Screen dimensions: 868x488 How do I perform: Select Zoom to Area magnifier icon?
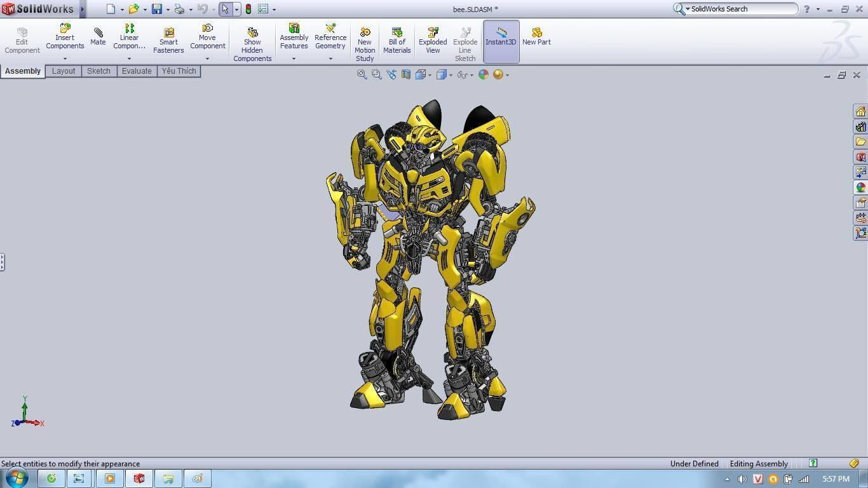(376, 74)
